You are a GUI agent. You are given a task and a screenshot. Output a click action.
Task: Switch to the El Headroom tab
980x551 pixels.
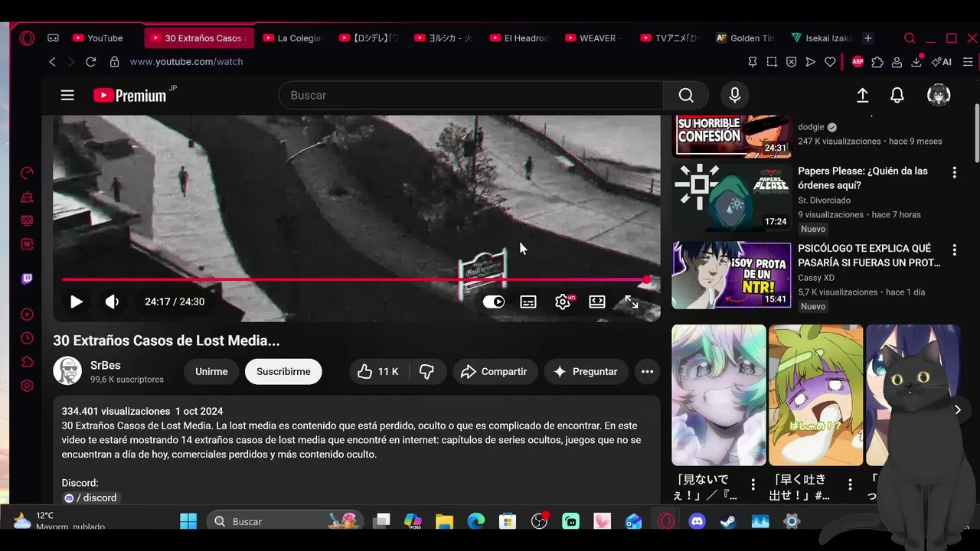click(518, 38)
